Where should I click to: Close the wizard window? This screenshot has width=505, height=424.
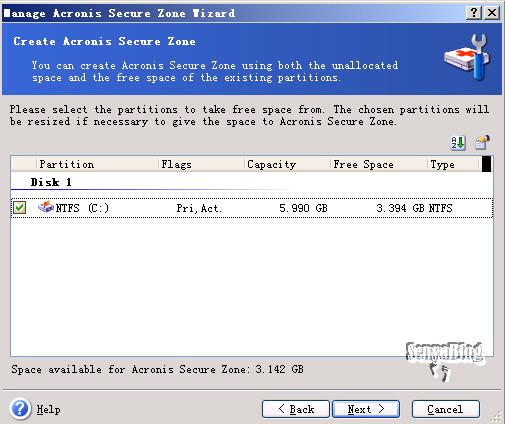coord(492,13)
